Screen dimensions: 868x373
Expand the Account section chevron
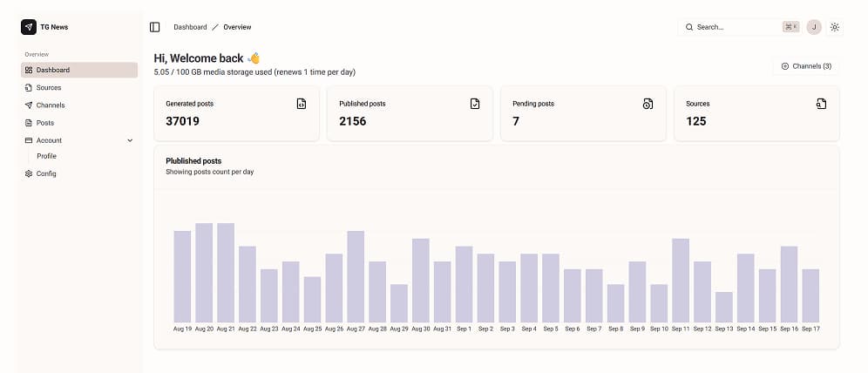[130, 140]
